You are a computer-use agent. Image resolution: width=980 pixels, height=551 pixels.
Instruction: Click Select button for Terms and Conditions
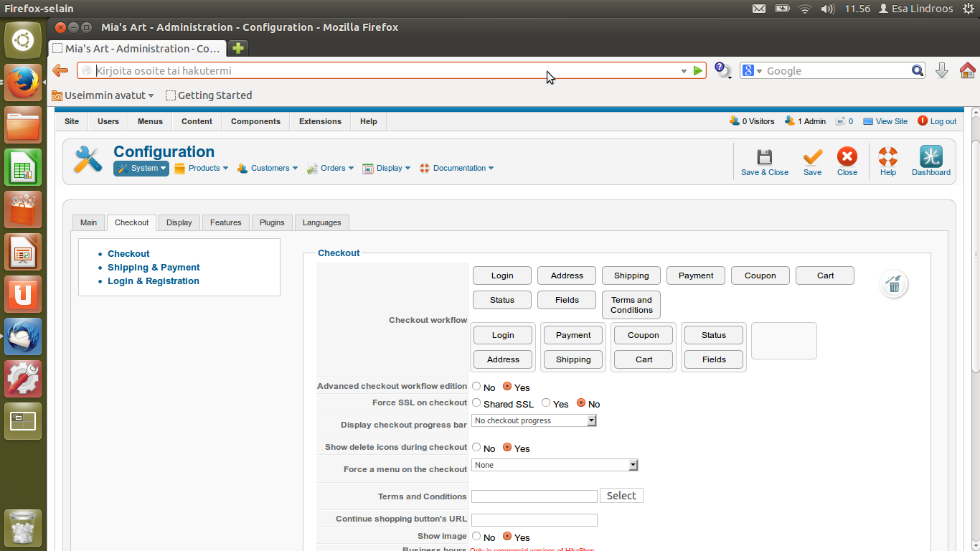(x=621, y=496)
